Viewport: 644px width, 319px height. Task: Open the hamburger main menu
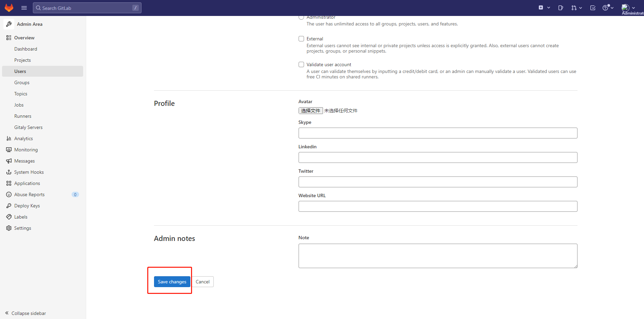[24, 8]
